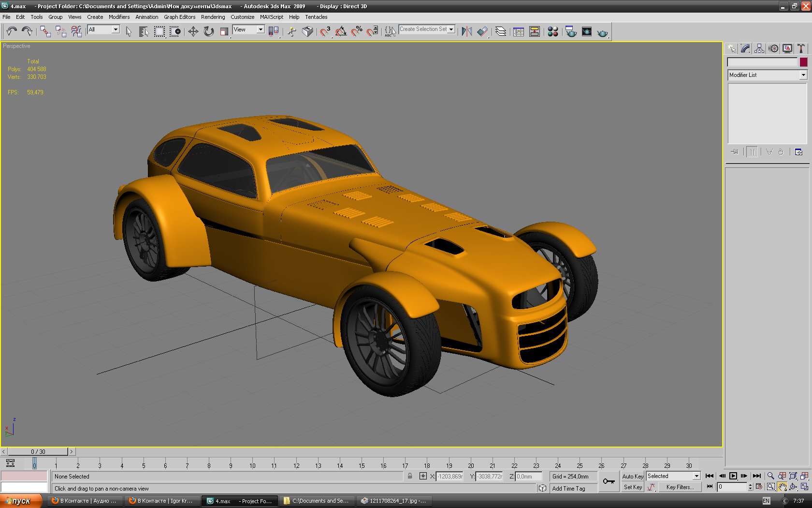Open Windows Start (пуск) button

click(x=21, y=501)
